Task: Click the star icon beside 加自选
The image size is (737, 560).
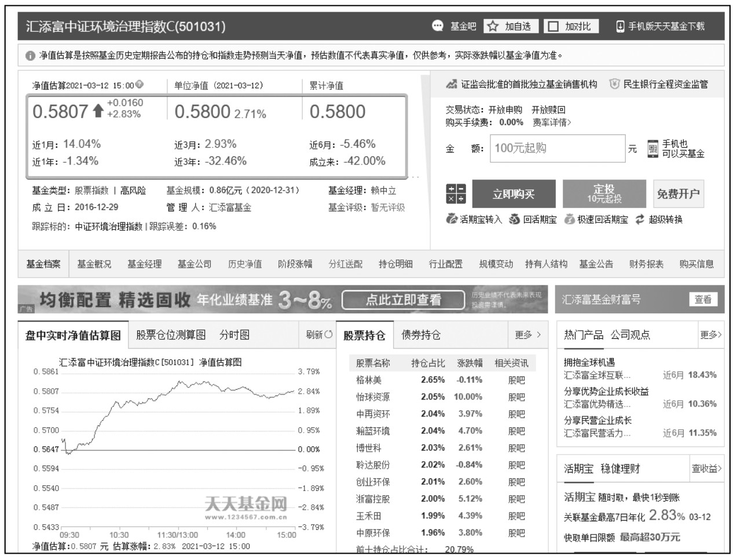Action: [493, 26]
